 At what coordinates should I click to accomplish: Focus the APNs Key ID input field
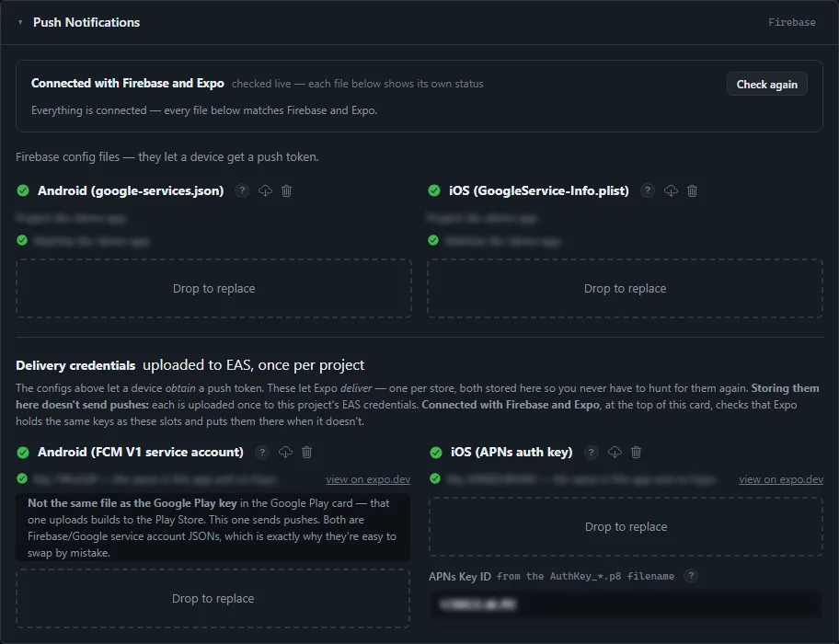[x=626, y=604]
